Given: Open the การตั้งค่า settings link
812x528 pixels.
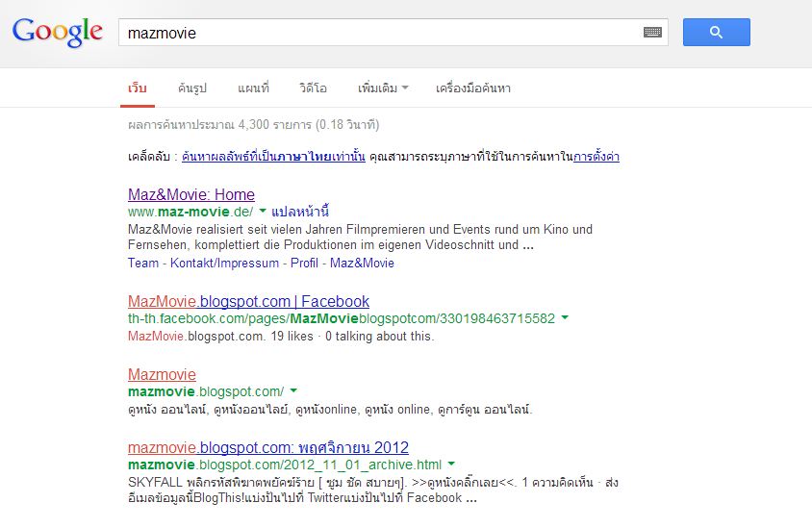Looking at the screenshot, I should (x=596, y=157).
